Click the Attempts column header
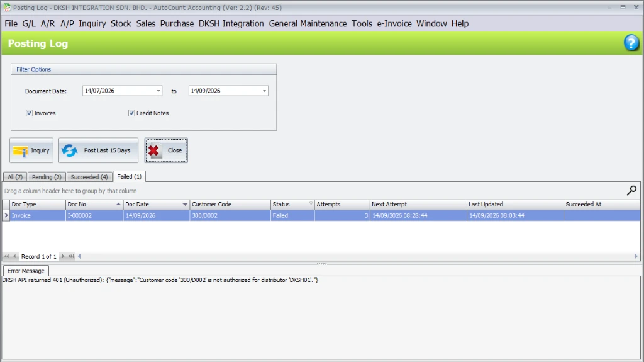Image resolution: width=644 pixels, height=362 pixels. (x=342, y=205)
